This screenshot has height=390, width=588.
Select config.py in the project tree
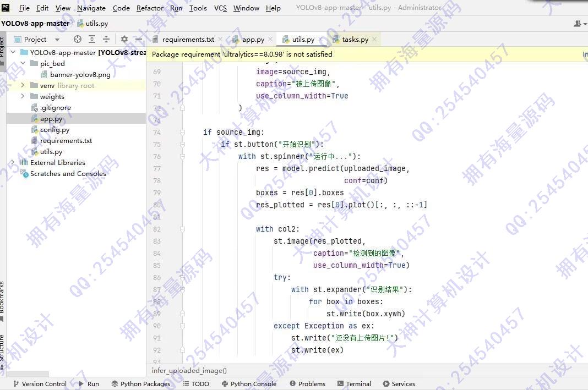(55, 130)
